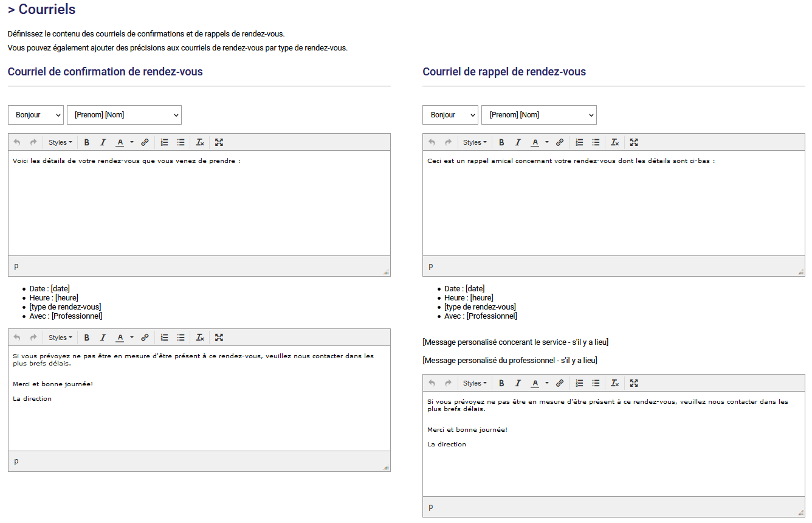Viewport: 812px width, 523px height.
Task: Maximize the reminder email bottom editor
Action: [634, 383]
